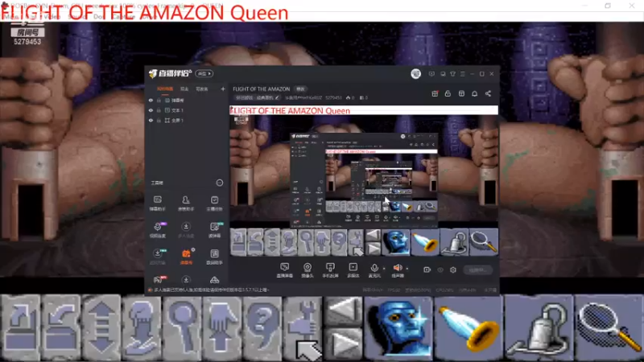Open the orange highlighted toolbox tool

[186, 257]
